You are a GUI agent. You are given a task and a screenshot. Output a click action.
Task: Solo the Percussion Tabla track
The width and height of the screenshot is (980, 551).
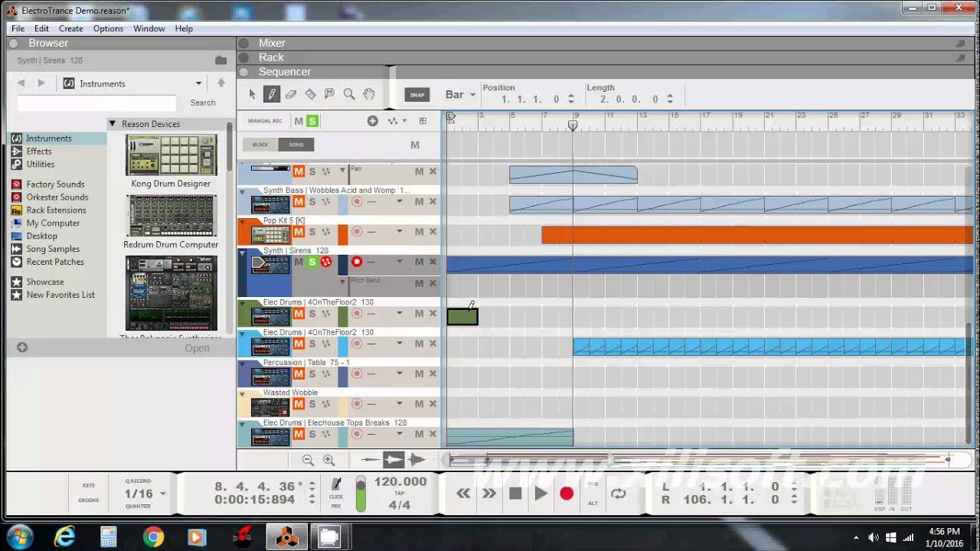[x=312, y=373]
